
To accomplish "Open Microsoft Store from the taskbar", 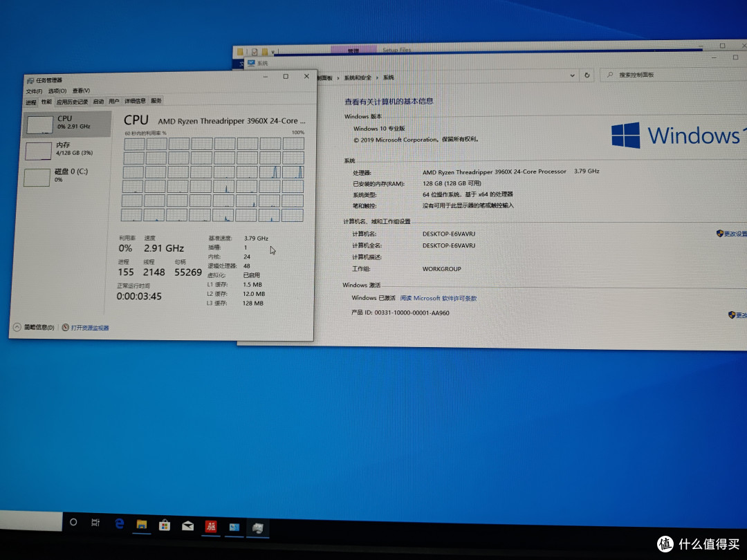I will [x=165, y=525].
